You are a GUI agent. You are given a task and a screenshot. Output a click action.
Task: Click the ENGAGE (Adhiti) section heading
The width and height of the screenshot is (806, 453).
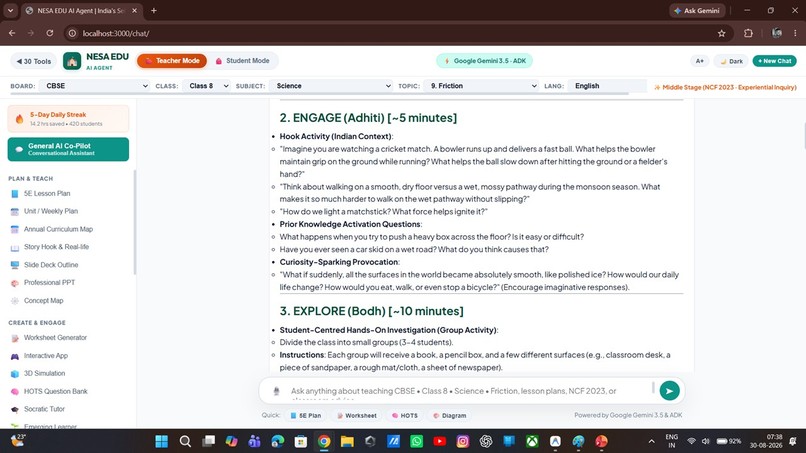pos(368,118)
